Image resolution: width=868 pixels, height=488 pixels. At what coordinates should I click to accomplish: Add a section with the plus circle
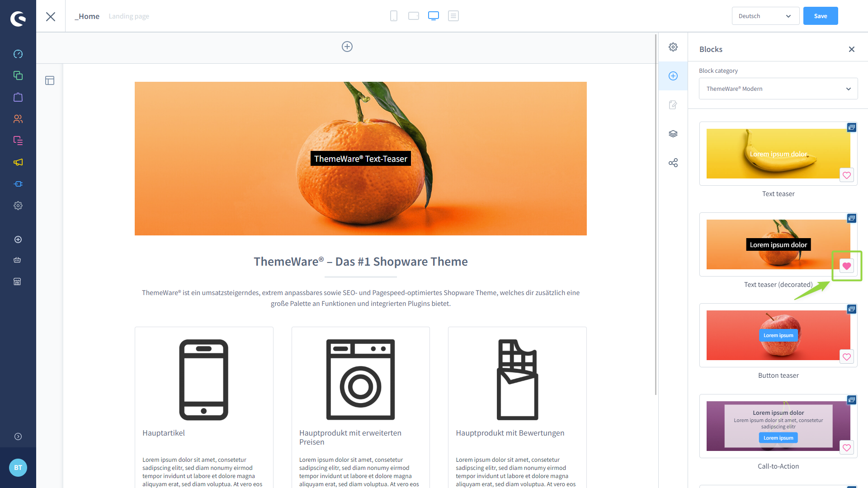pyautogui.click(x=347, y=47)
